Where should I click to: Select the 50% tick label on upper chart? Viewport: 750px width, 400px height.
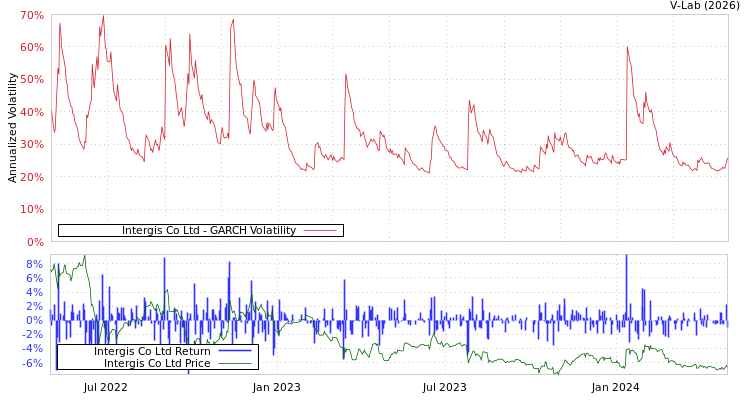(x=32, y=80)
